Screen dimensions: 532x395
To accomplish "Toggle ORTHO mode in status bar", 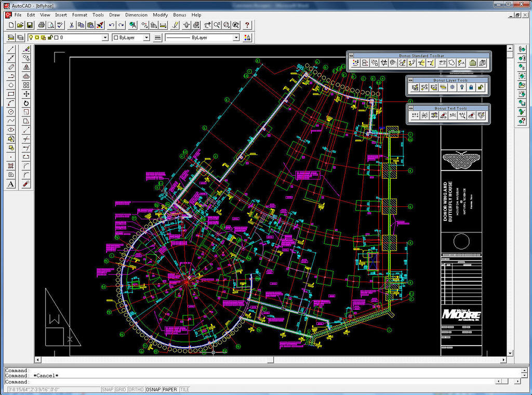I will 136,390.
